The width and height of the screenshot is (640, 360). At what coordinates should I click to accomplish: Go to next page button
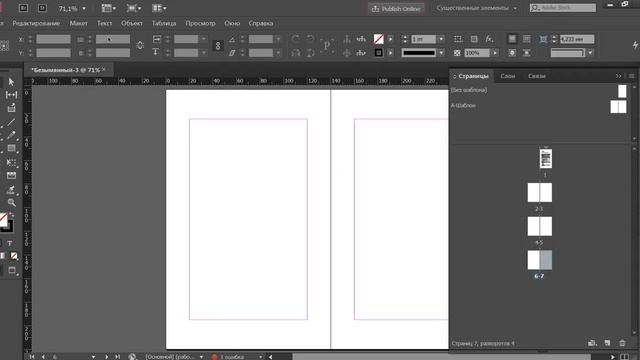[x=106, y=357]
